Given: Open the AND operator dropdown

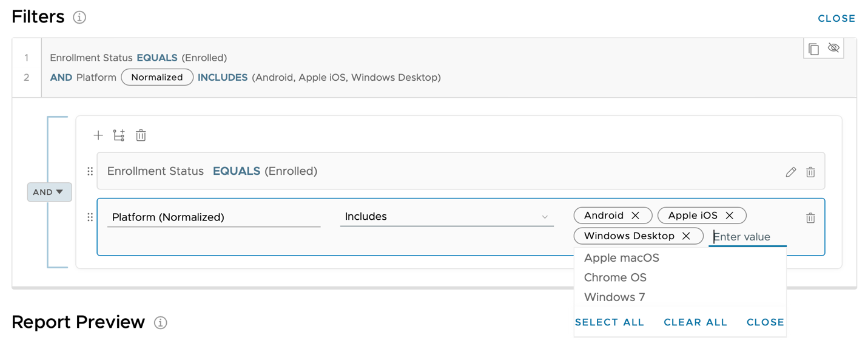Looking at the screenshot, I should (49, 192).
